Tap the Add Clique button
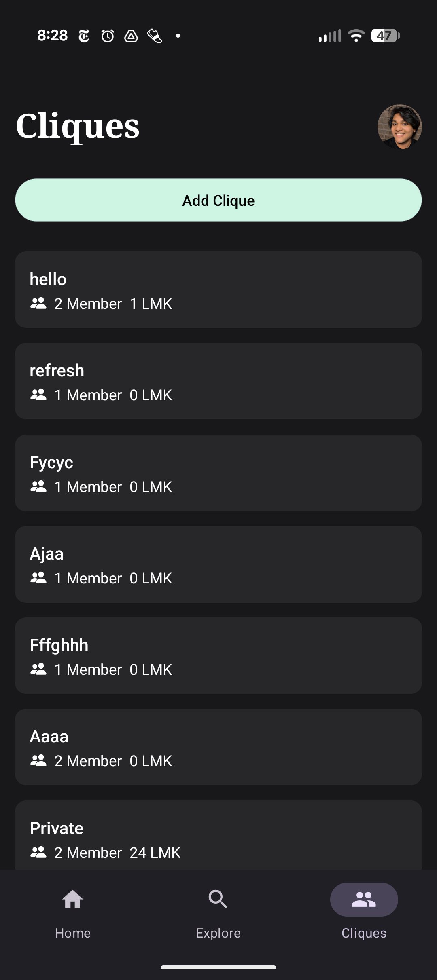437x980 pixels. 218,200
